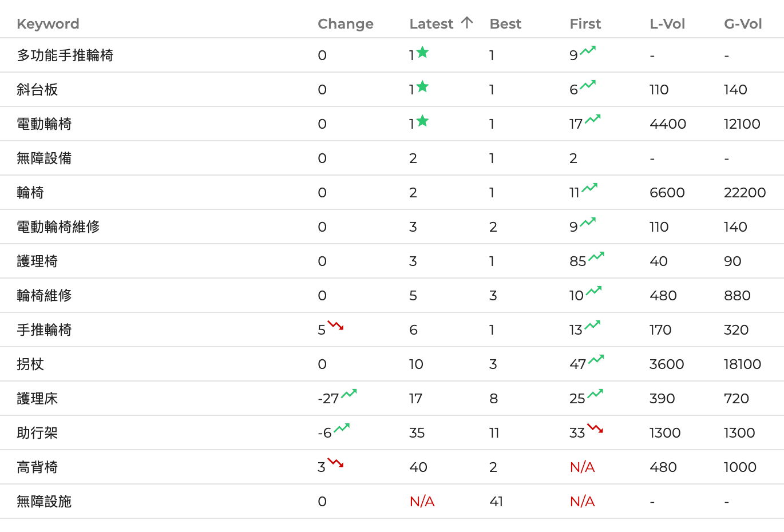Sort by the Change column header
This screenshot has height=532, width=784.
point(345,24)
